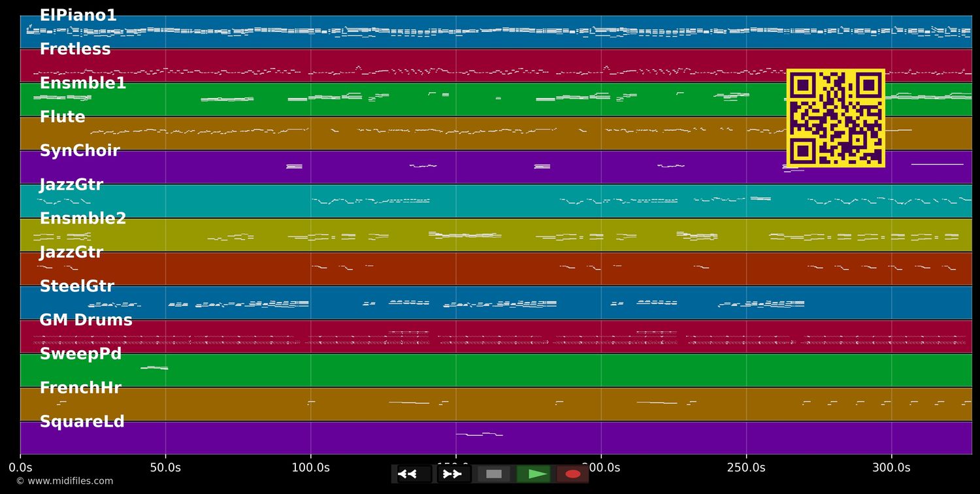Select the Ensmble1 track label

(x=83, y=84)
